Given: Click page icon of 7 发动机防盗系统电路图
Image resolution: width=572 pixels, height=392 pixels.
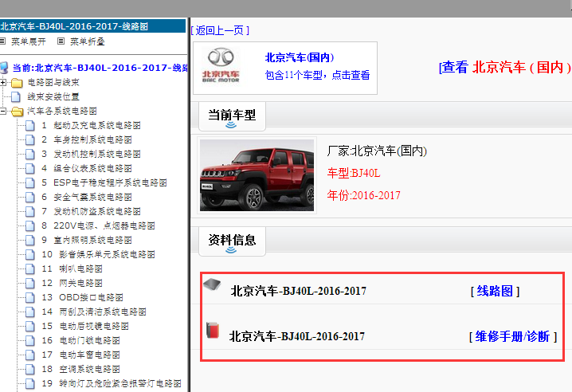Looking at the screenshot, I should tap(30, 212).
